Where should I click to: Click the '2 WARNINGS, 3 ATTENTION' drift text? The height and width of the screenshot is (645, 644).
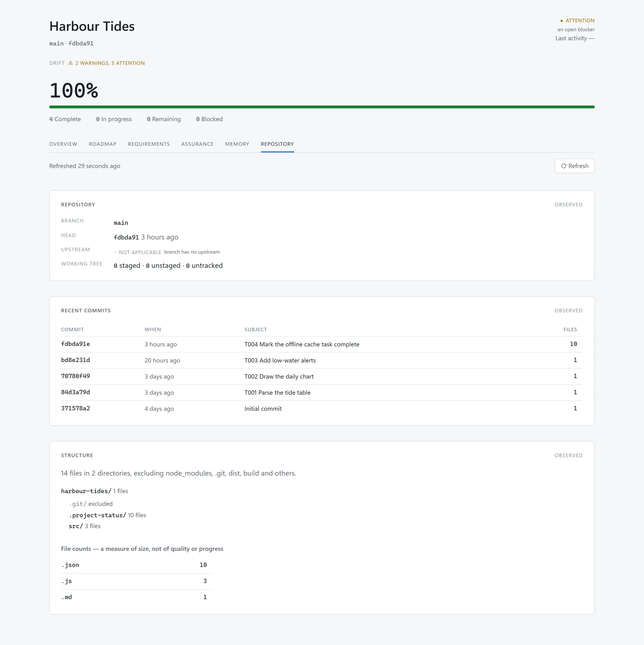tap(110, 63)
